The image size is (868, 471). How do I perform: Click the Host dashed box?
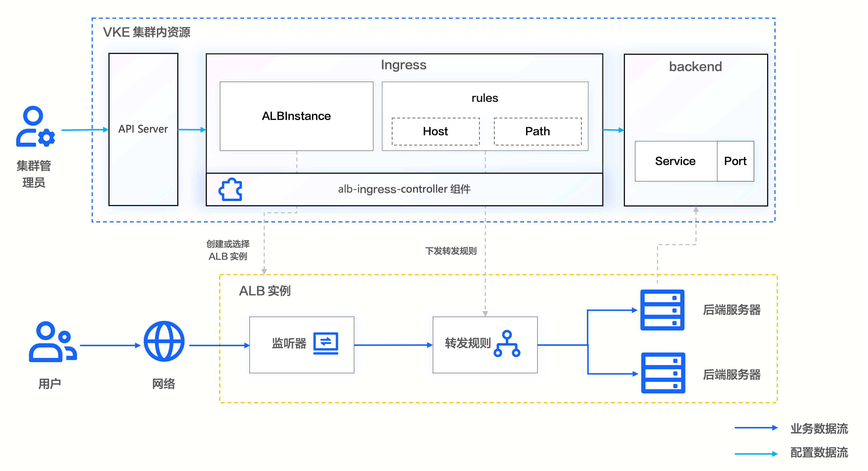coord(436,131)
